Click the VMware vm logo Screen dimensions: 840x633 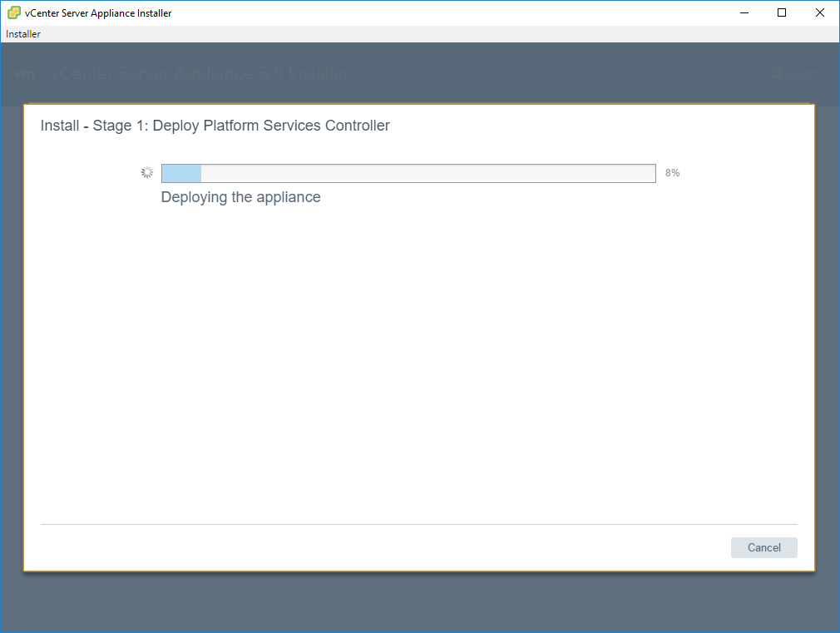24,74
